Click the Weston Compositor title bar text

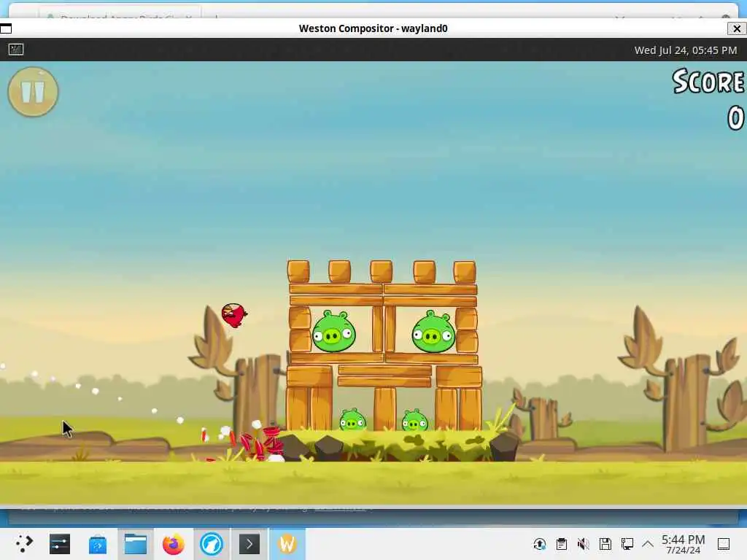point(373,28)
